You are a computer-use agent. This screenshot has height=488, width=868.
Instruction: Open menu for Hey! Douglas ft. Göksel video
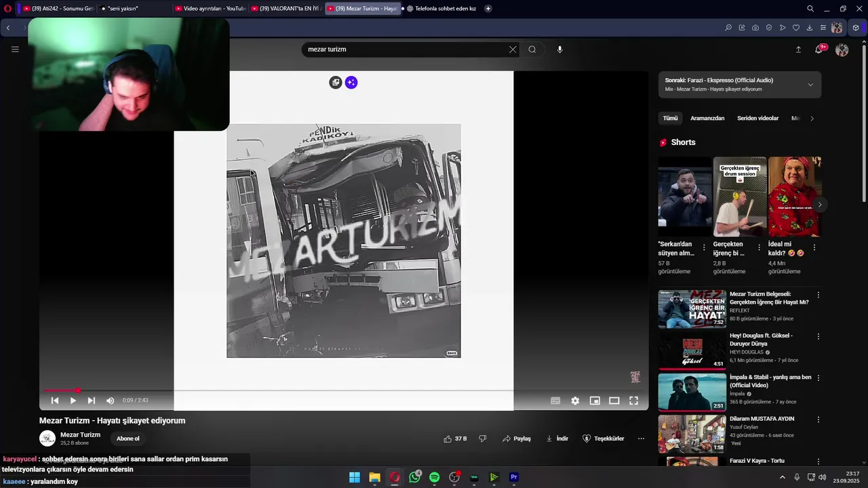pyautogui.click(x=818, y=336)
